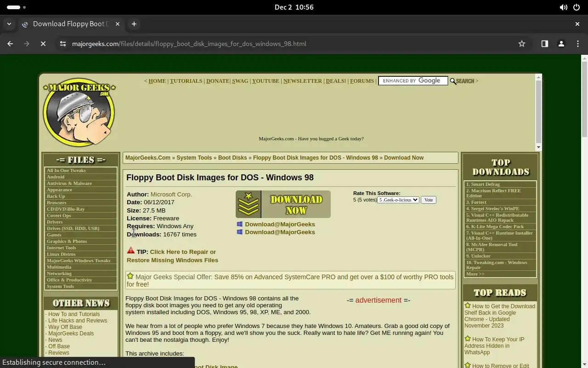
Task: Click the second Download@MajorGeeks link
Action: pos(280,232)
